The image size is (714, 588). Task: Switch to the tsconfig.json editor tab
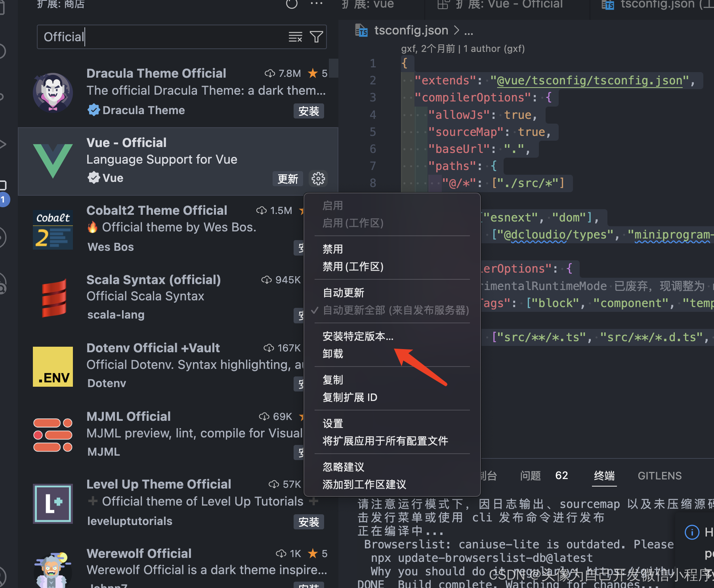pos(654,5)
